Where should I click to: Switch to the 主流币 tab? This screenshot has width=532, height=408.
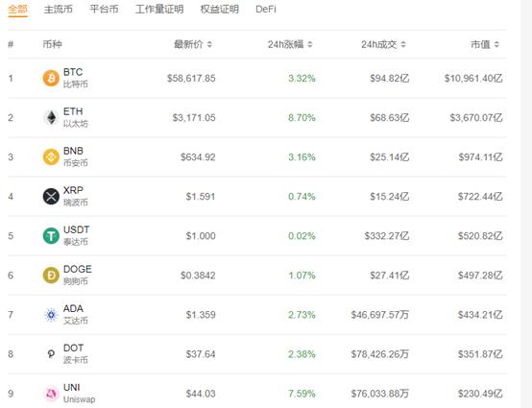click(58, 10)
